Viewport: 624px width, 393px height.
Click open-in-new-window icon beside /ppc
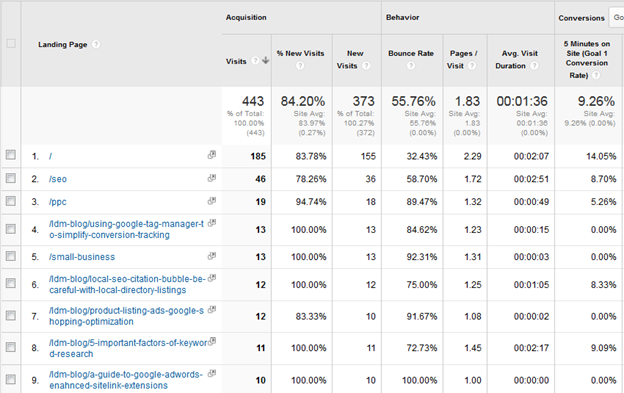pos(212,201)
